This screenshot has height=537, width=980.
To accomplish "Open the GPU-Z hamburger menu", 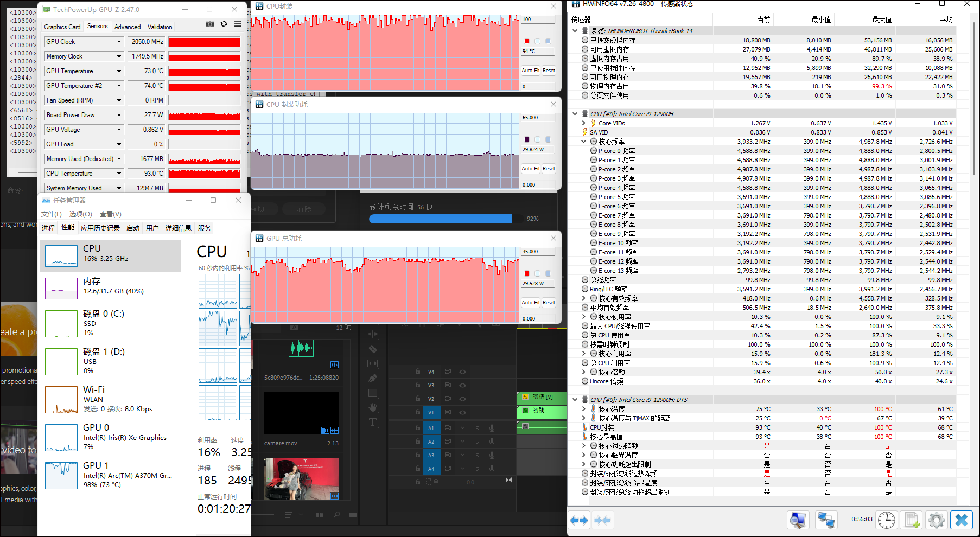I will pos(238,24).
